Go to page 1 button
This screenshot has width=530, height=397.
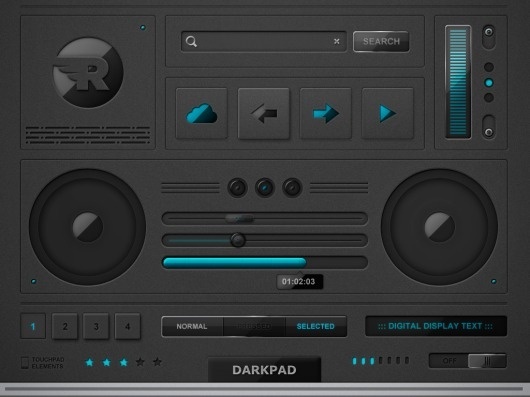[33, 326]
